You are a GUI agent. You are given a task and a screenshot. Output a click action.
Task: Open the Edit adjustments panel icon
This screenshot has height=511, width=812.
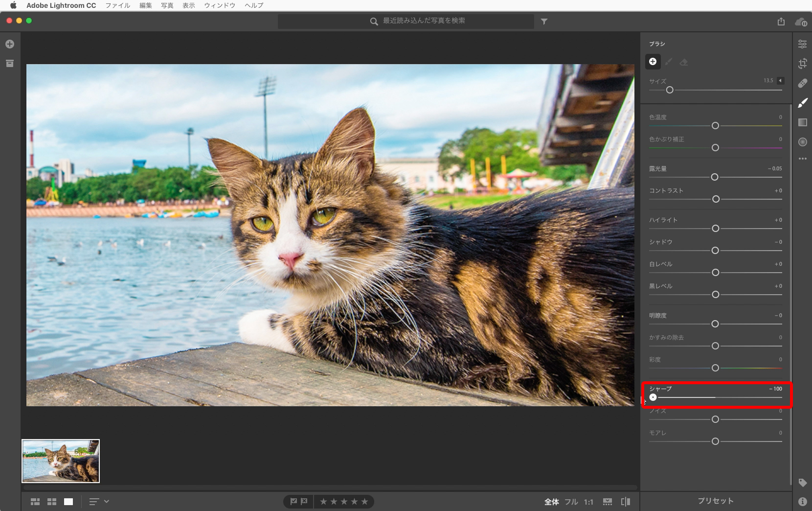coord(802,44)
